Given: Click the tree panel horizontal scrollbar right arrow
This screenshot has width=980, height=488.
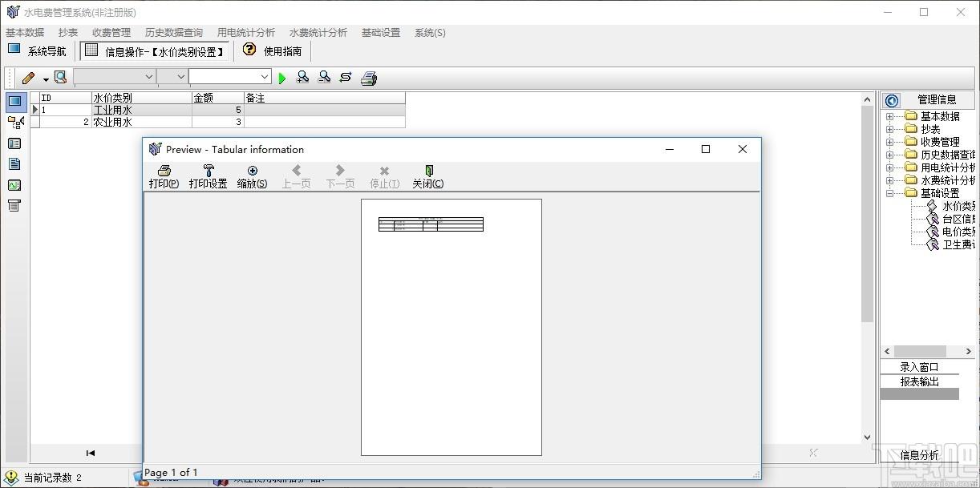Looking at the screenshot, I should click(x=969, y=352).
